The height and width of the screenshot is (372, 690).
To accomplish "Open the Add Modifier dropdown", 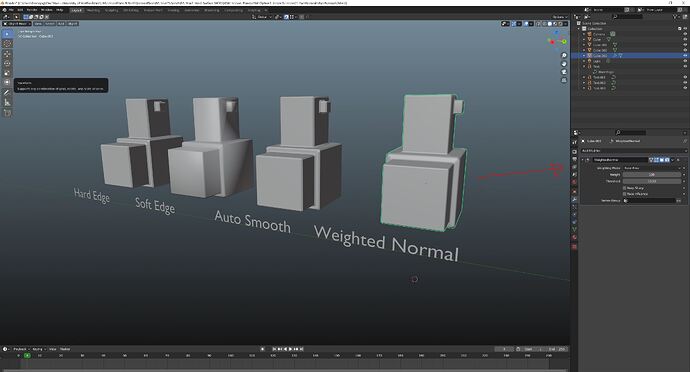I will click(x=631, y=151).
